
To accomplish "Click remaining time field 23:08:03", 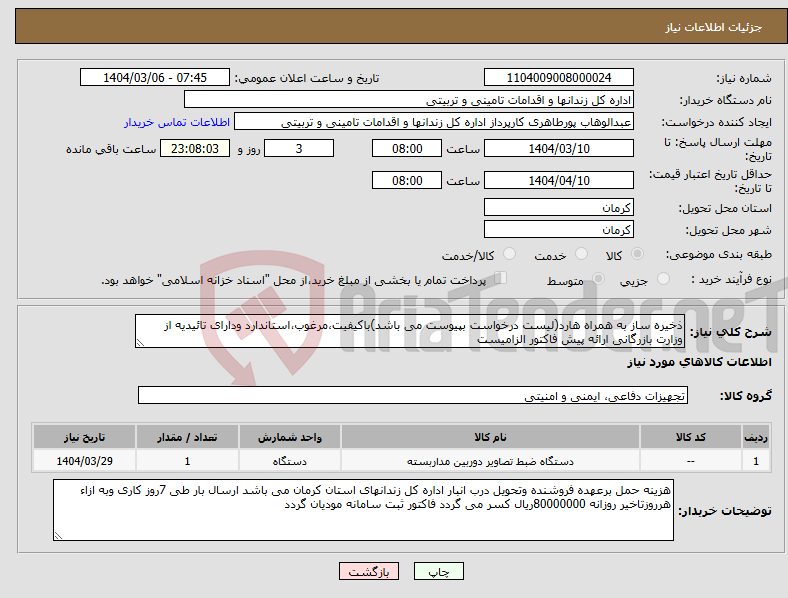I will [195, 148].
